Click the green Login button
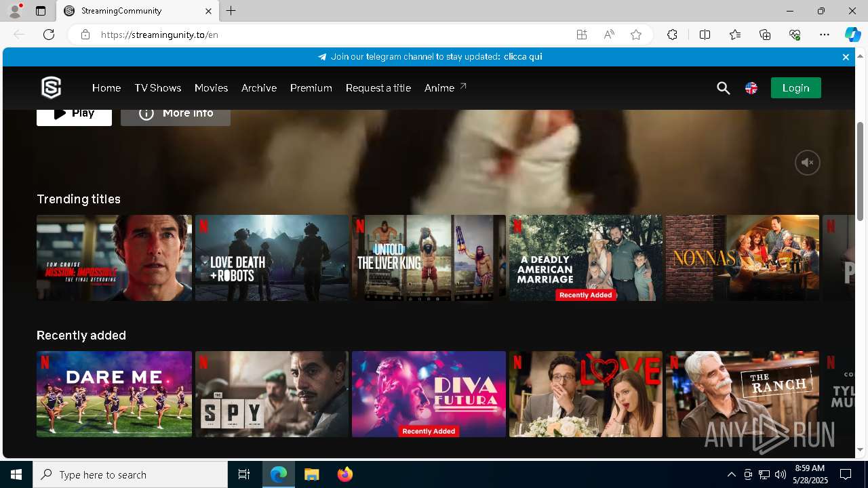The height and width of the screenshot is (488, 868). click(x=795, y=87)
